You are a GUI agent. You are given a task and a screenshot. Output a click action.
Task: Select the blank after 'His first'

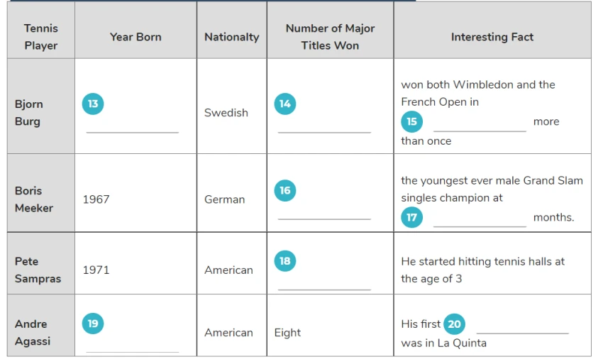523,327
